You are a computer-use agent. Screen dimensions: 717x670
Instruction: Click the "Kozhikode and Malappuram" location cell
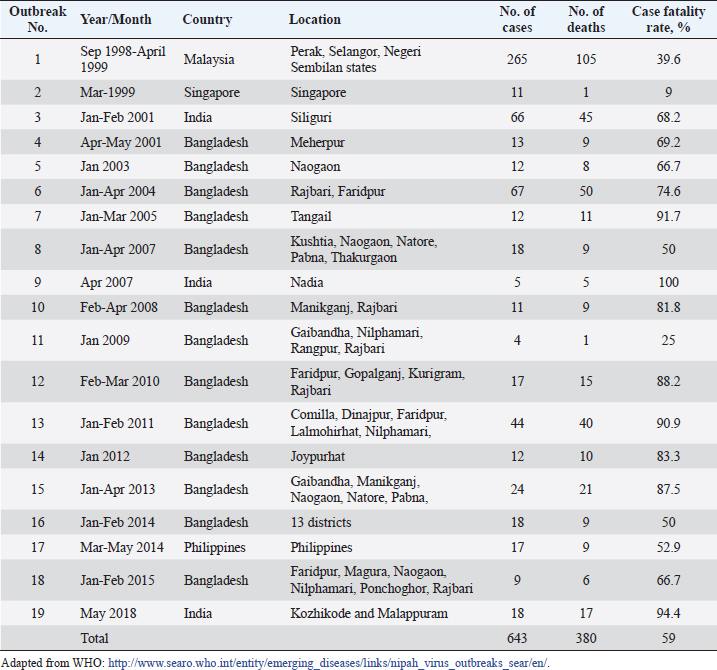[366, 613]
